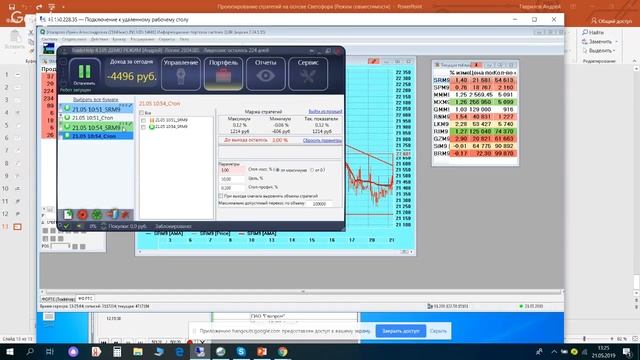
Task: Open the Calculator from taskbar
Action: click(x=117, y=351)
